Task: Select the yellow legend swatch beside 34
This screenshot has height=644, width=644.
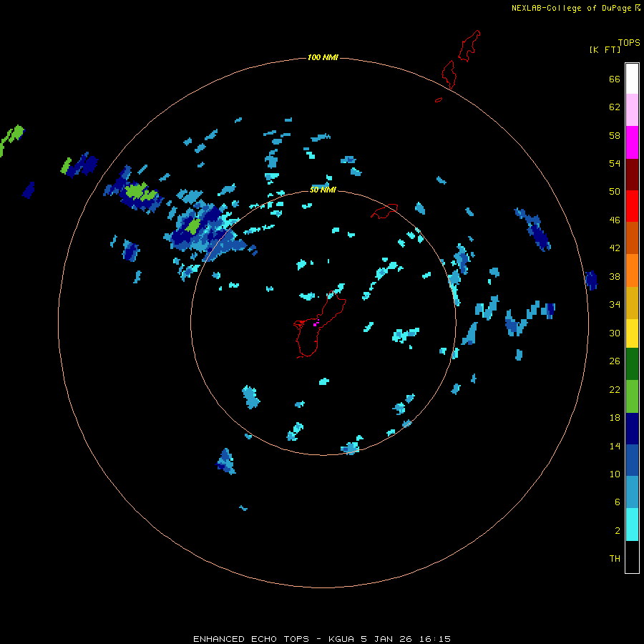Action: point(632,333)
